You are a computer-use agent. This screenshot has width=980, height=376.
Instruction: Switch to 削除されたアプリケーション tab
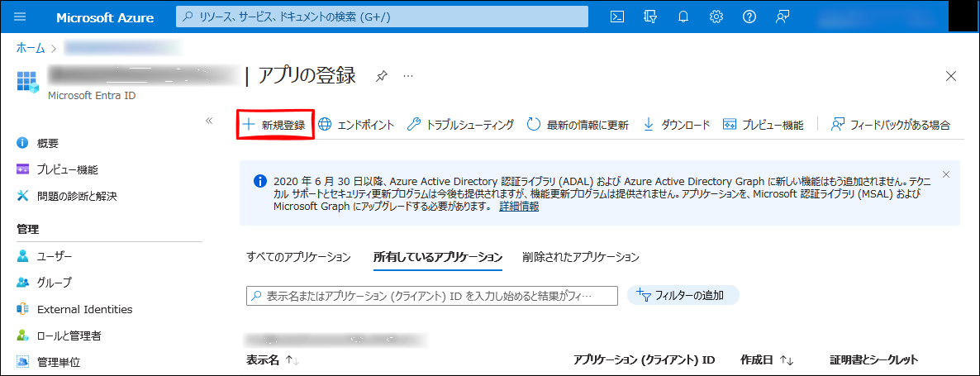pos(580,257)
